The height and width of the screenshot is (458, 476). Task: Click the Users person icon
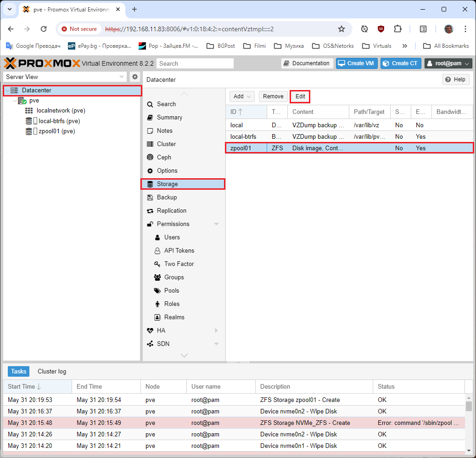pos(157,237)
